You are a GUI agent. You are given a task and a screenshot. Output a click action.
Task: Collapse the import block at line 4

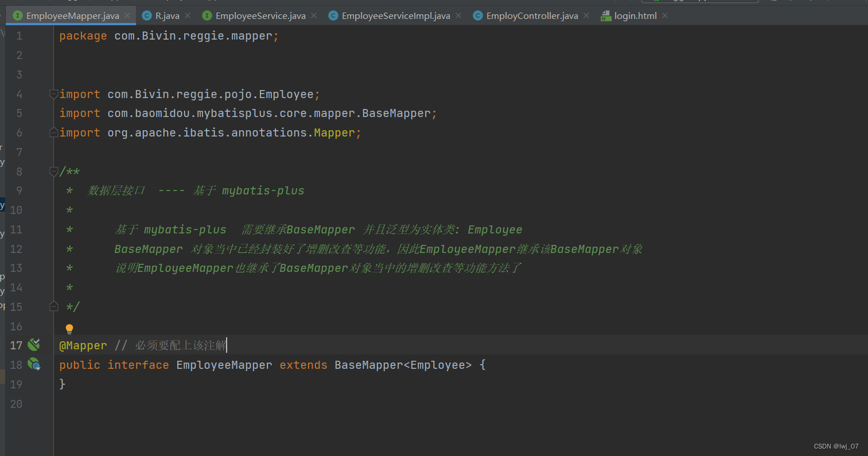[54, 94]
